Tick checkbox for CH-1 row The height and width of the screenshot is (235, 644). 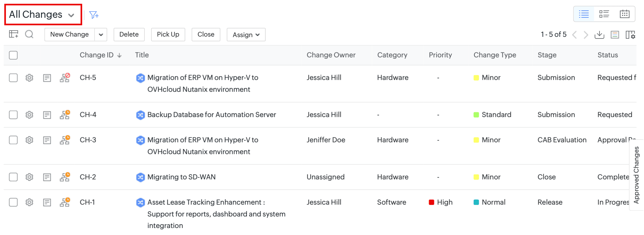[x=13, y=202]
